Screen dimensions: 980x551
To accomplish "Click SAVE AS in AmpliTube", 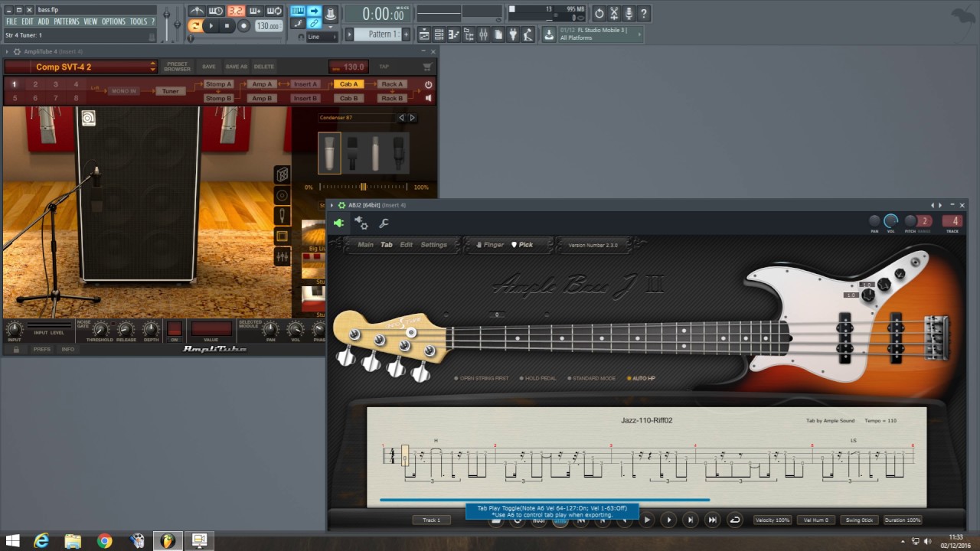I will (236, 67).
